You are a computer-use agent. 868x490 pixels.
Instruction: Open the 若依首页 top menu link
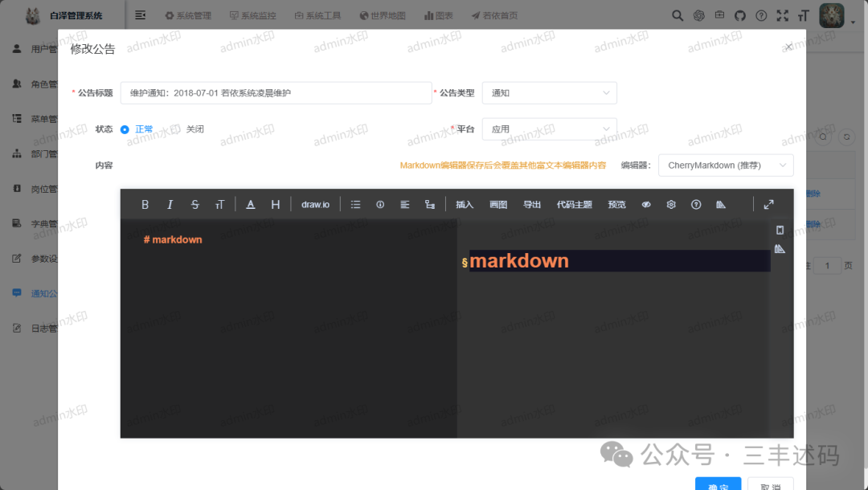(x=494, y=15)
